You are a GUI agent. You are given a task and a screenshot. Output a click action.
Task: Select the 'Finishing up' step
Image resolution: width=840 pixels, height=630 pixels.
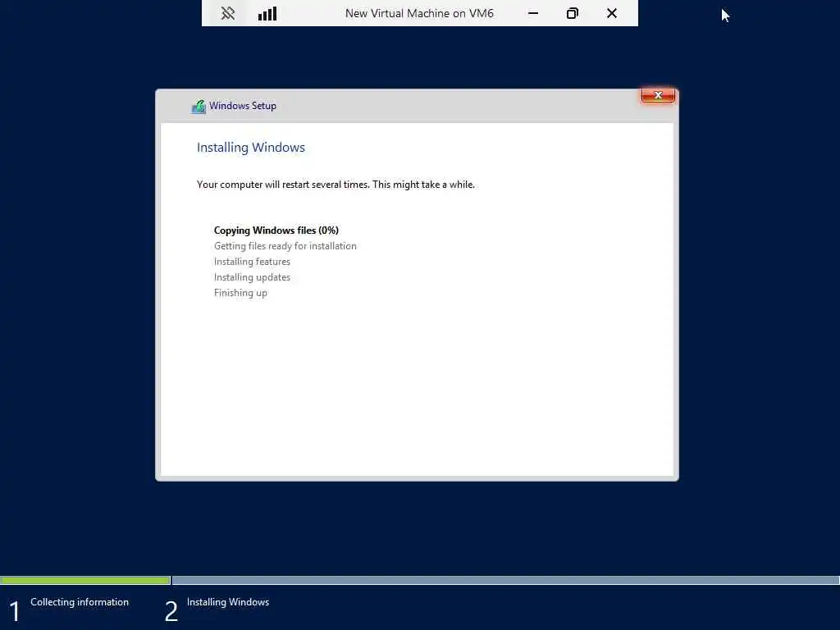pyautogui.click(x=240, y=293)
